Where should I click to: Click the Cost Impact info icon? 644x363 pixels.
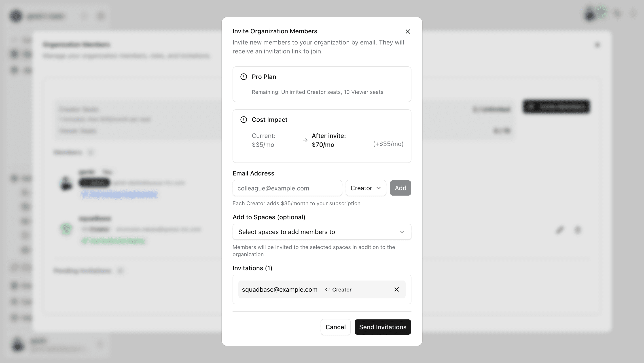(244, 120)
